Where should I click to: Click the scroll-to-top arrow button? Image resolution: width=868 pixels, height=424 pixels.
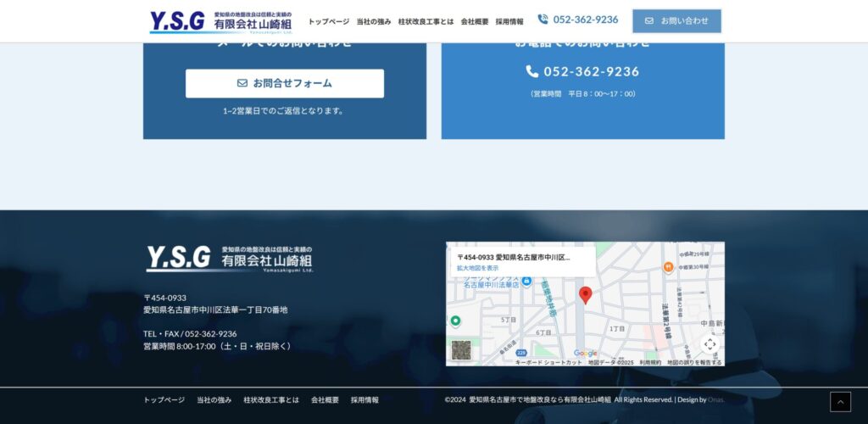(840, 402)
